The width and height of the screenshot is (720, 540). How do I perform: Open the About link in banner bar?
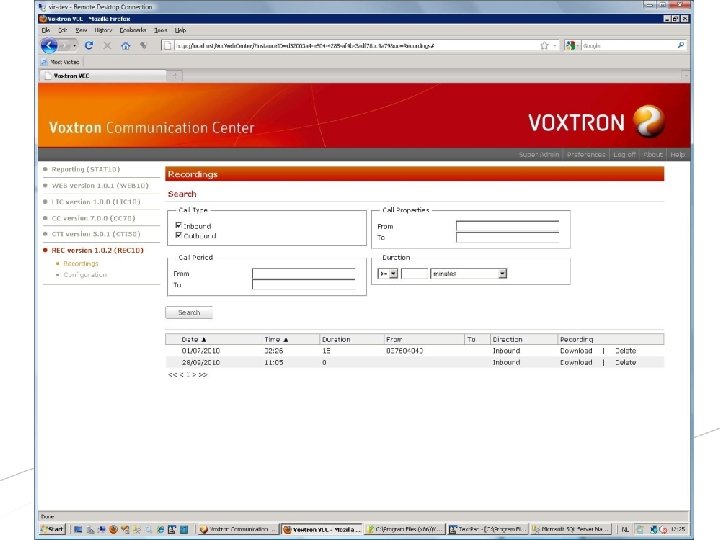pos(653,154)
